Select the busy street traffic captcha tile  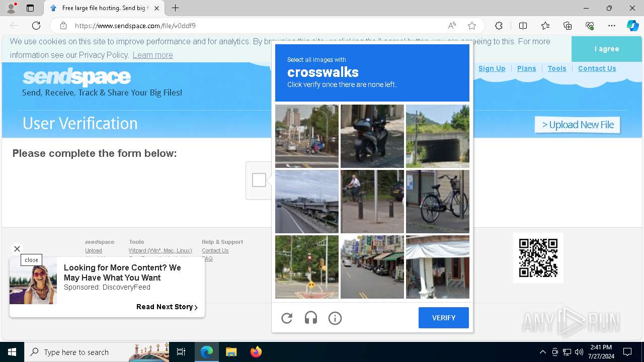click(x=307, y=136)
